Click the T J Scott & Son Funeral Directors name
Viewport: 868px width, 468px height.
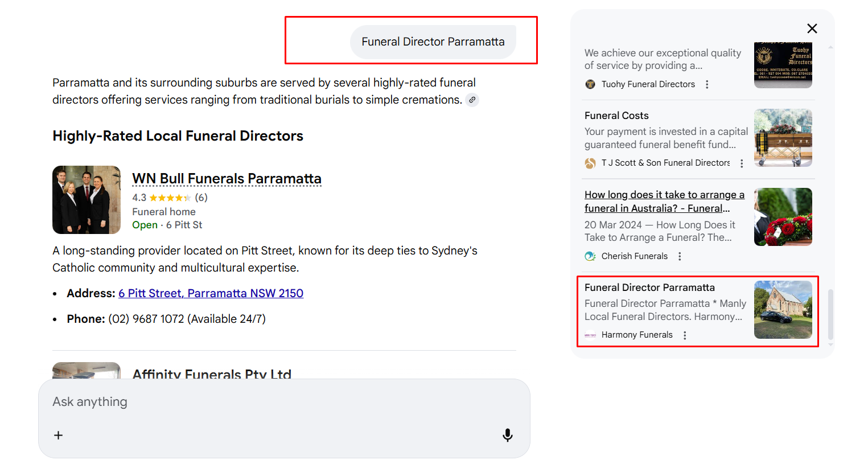pos(666,163)
